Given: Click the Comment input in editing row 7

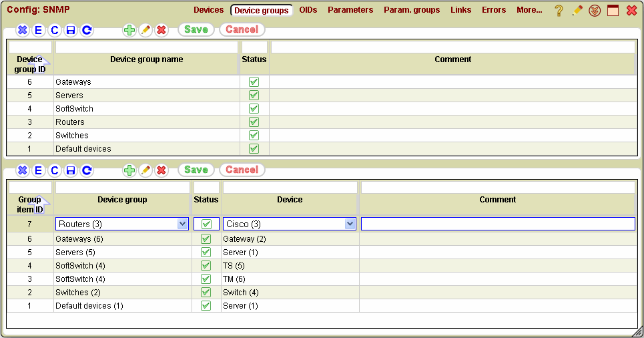Looking at the screenshot, I should pos(498,224).
